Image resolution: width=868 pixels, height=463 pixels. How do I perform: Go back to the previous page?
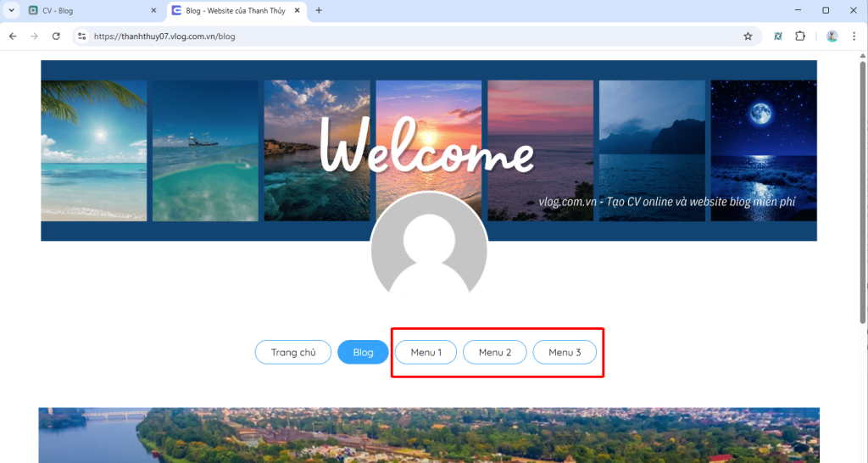click(x=13, y=36)
